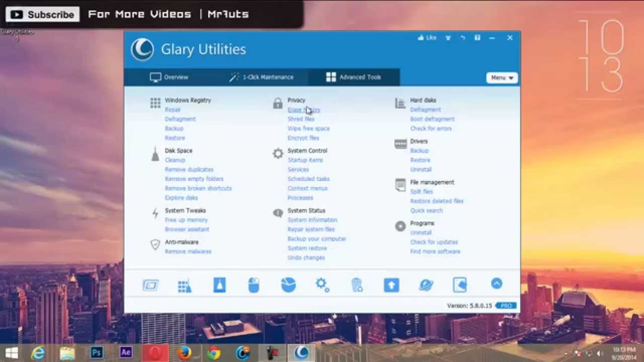Viewport: 644px width, 362px height.
Task: Open Encrypt files link
Action: (x=303, y=138)
